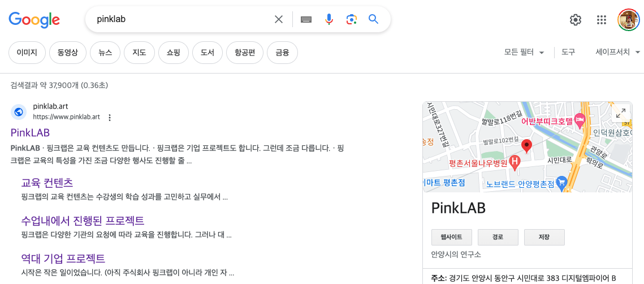Click the red location pin on map
The image size is (644, 284).
(526, 147)
